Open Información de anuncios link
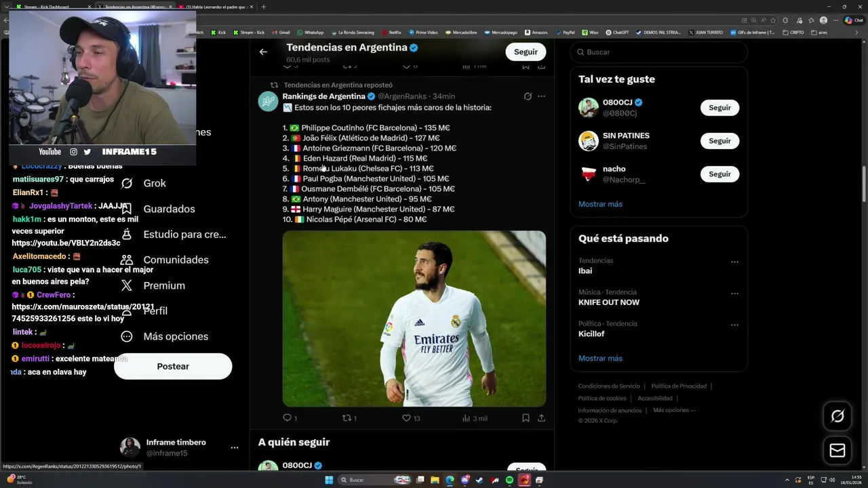The width and height of the screenshot is (868, 488). (610, 411)
